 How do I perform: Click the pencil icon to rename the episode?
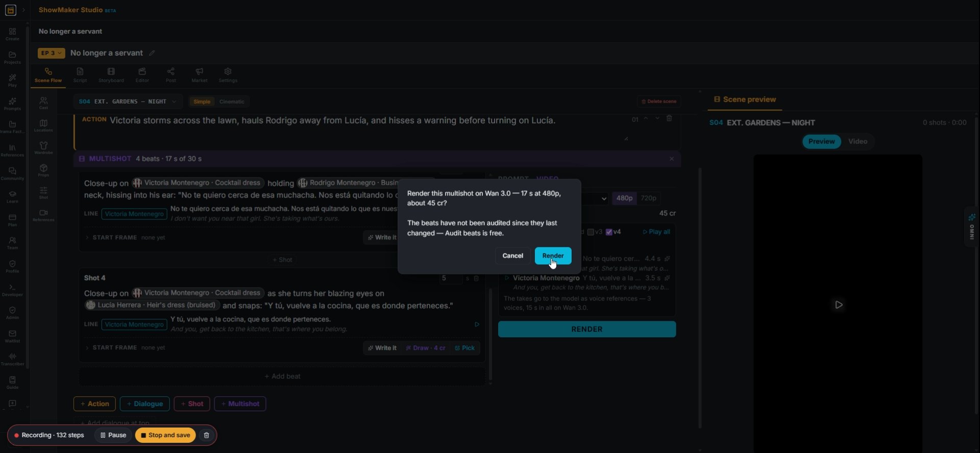click(x=152, y=53)
